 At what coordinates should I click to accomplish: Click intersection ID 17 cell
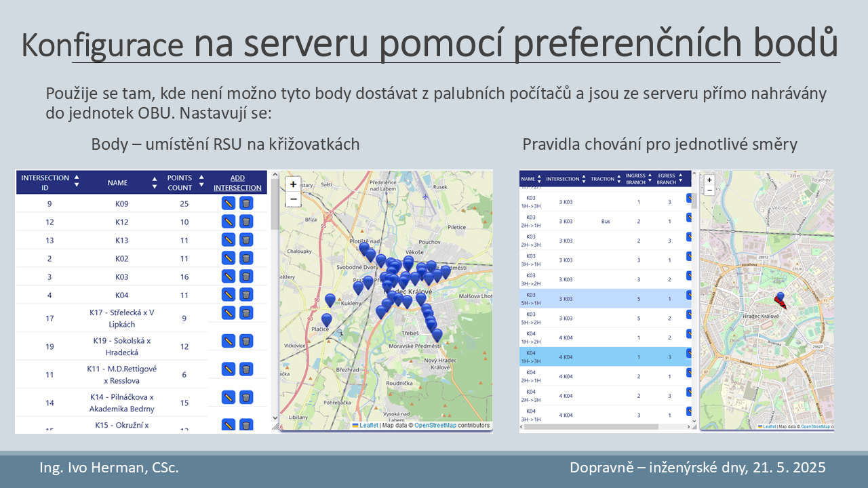50,318
